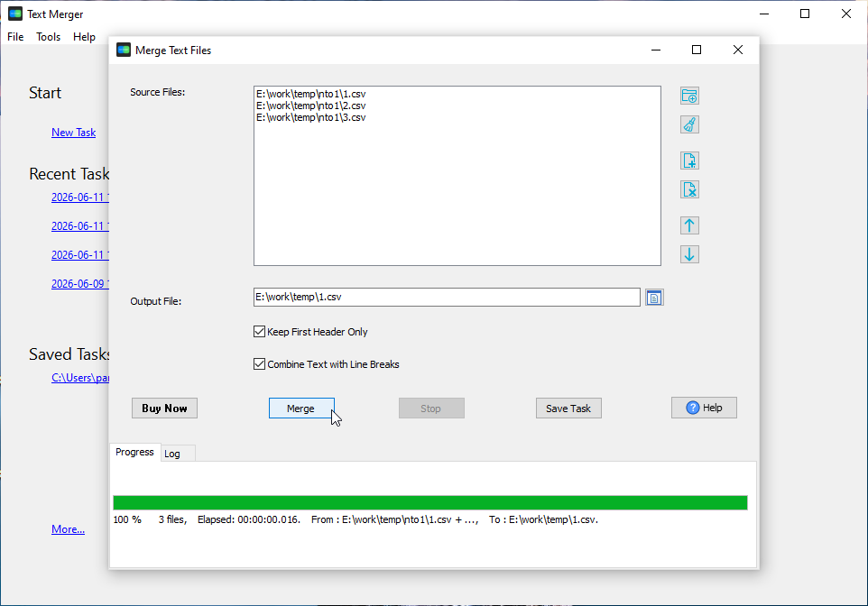This screenshot has width=868, height=606.
Task: Click the browse output file icon
Action: [654, 298]
